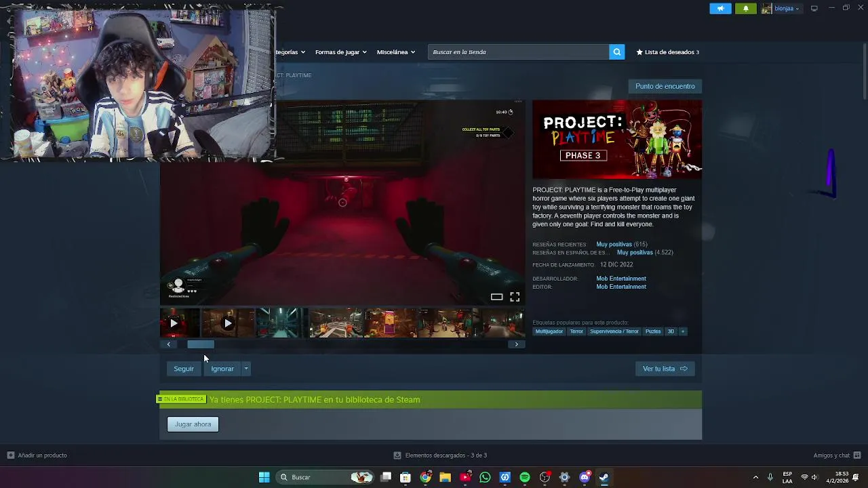
Task: Open File Explorer from the taskbar
Action: click(x=445, y=477)
